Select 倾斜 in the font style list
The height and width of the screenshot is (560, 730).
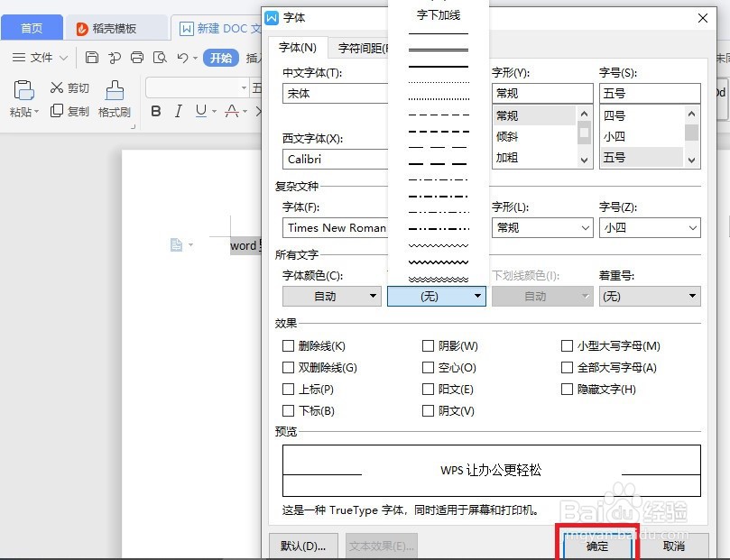[x=534, y=137]
